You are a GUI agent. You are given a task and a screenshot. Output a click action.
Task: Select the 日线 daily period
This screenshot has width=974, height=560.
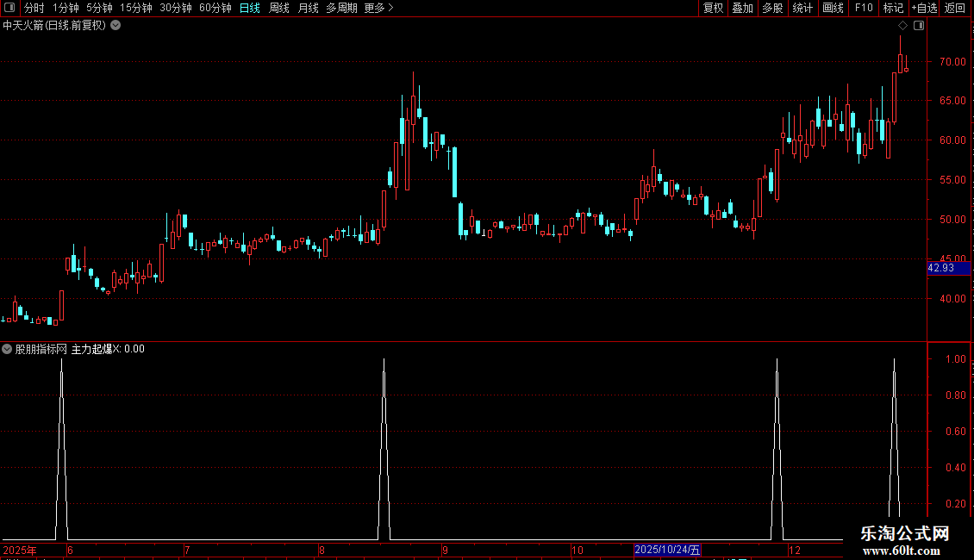tap(250, 8)
